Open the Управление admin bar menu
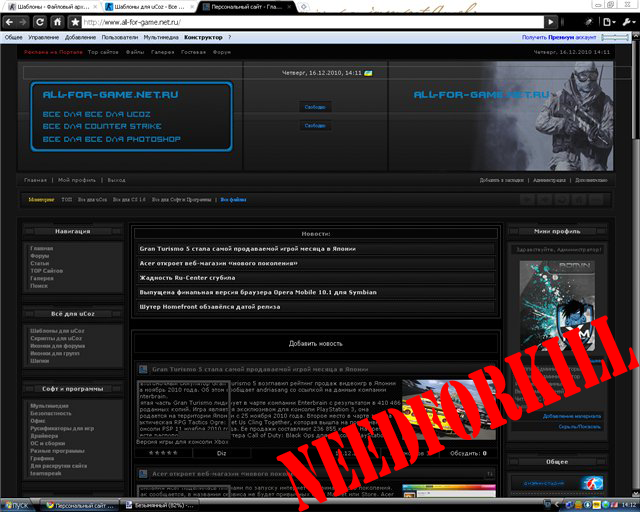This screenshot has width=640, height=512. click(x=43, y=37)
